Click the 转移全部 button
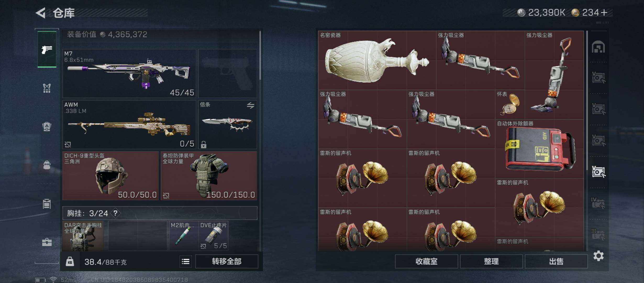Image resolution: width=644 pixels, height=283 pixels. coord(227,262)
